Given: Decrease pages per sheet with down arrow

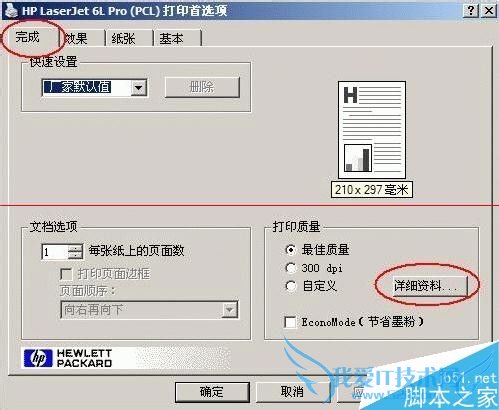Looking at the screenshot, I should click(x=75, y=256).
